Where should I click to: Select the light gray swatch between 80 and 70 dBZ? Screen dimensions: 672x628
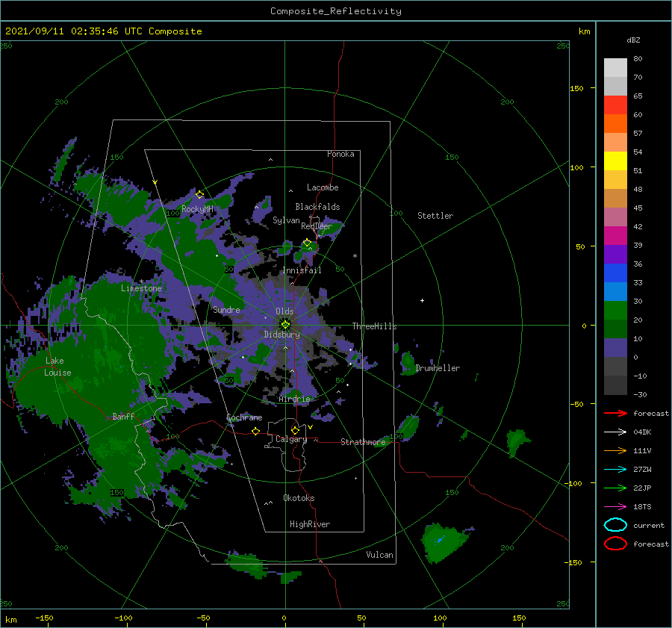coord(615,68)
